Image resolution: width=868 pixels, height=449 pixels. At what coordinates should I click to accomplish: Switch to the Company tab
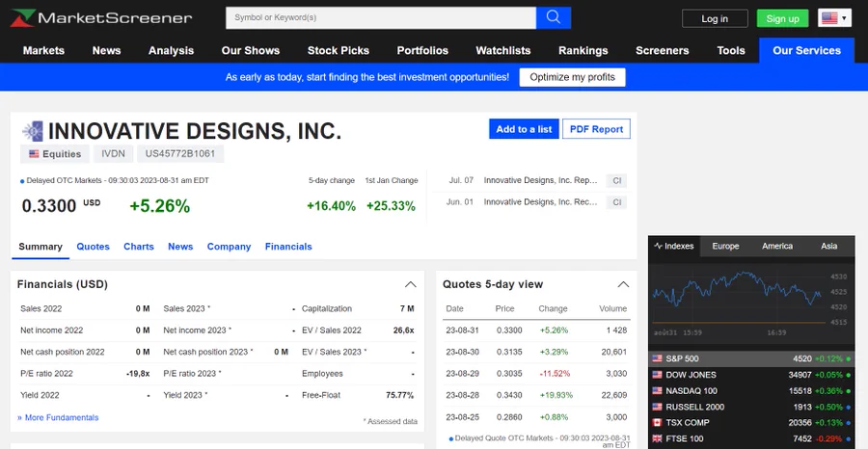tap(229, 247)
